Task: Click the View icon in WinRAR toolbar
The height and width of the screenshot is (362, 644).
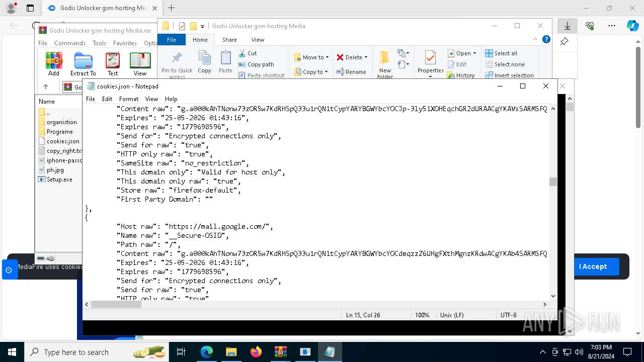Action: coord(140,64)
